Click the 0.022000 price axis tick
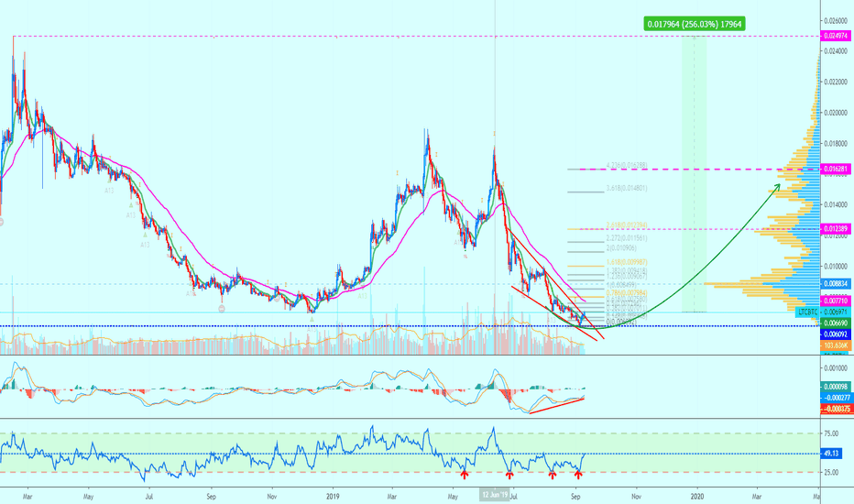Viewport: 854px width, 504px height. coord(836,82)
